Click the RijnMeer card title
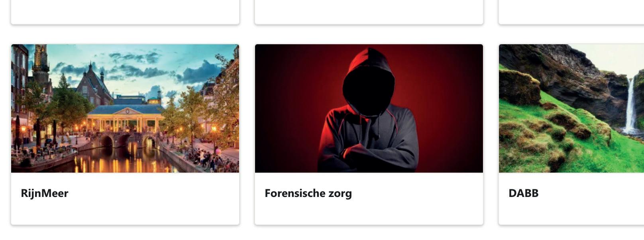This screenshot has width=644, height=240. 45,193
